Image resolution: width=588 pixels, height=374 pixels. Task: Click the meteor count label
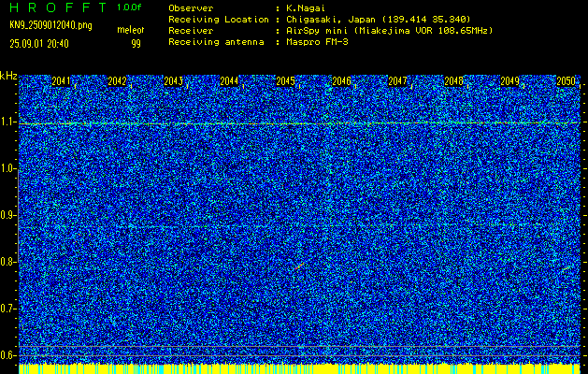[x=131, y=30]
